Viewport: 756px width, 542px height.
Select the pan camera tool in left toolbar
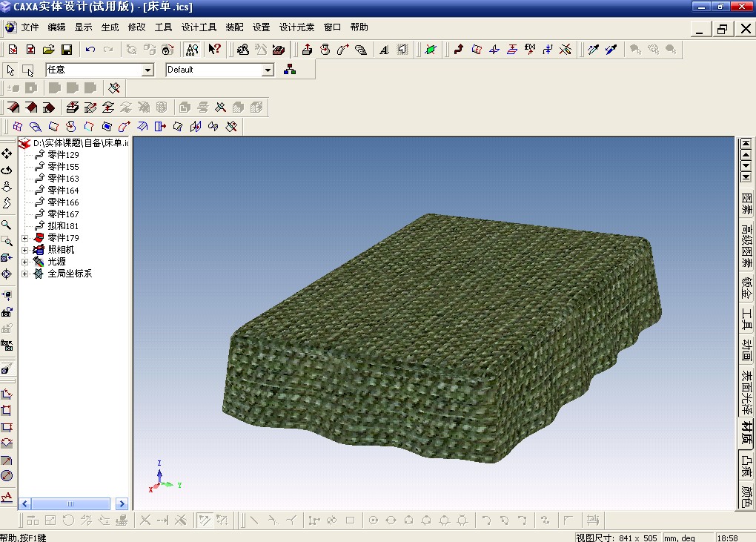(7, 153)
